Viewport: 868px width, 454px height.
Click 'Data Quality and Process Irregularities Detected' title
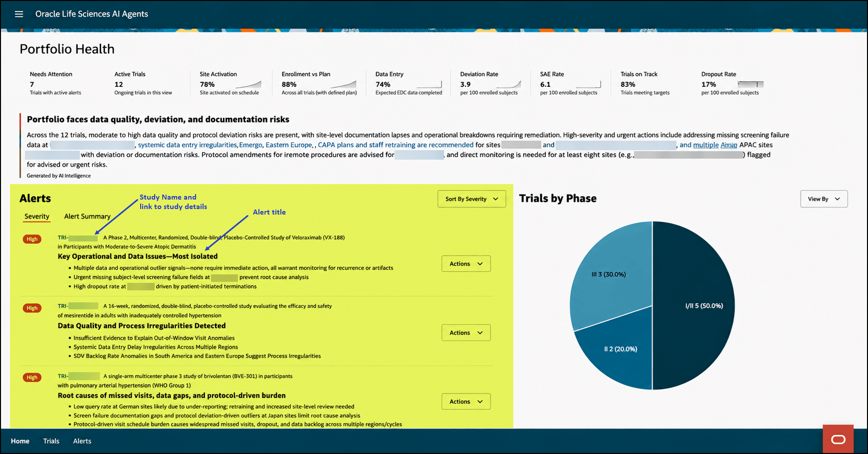click(142, 326)
